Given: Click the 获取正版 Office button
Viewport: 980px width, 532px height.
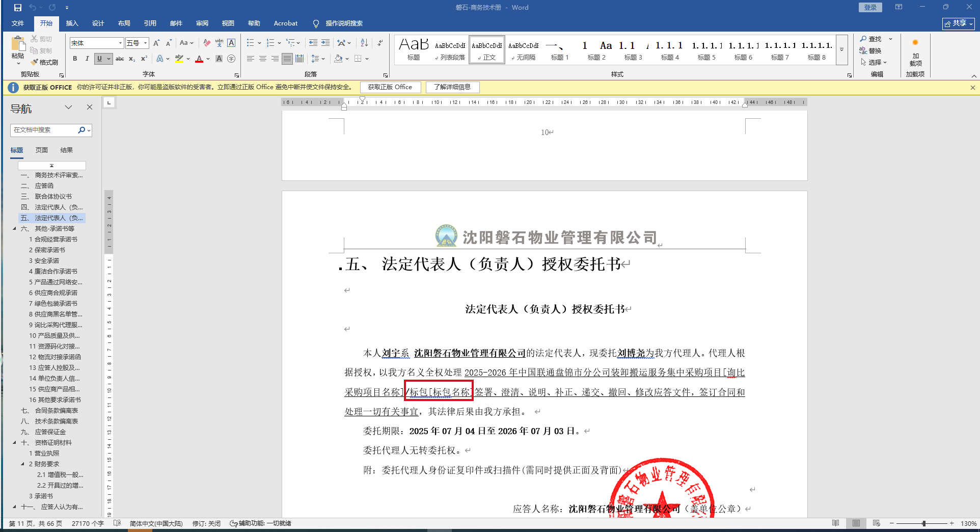Looking at the screenshot, I should [390, 87].
